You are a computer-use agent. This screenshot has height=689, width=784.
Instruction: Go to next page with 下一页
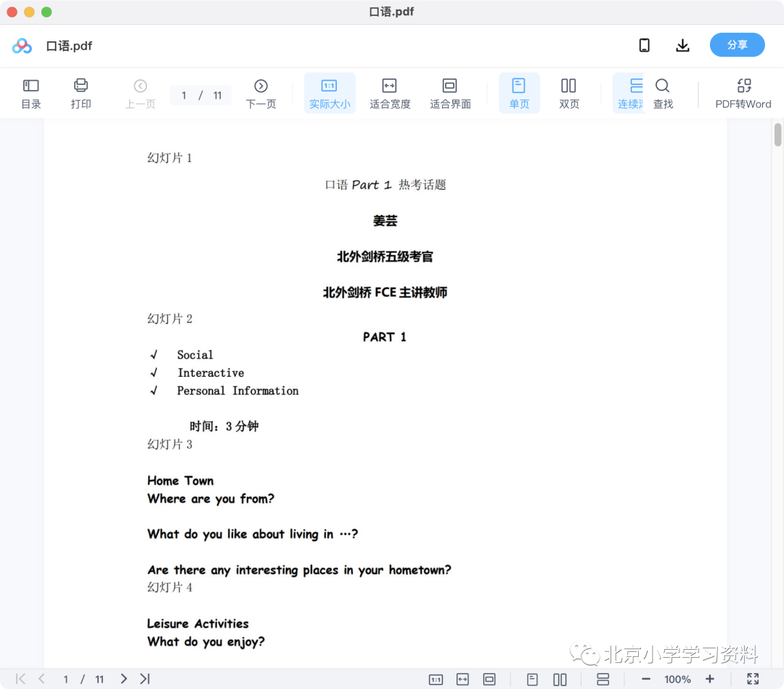(261, 94)
